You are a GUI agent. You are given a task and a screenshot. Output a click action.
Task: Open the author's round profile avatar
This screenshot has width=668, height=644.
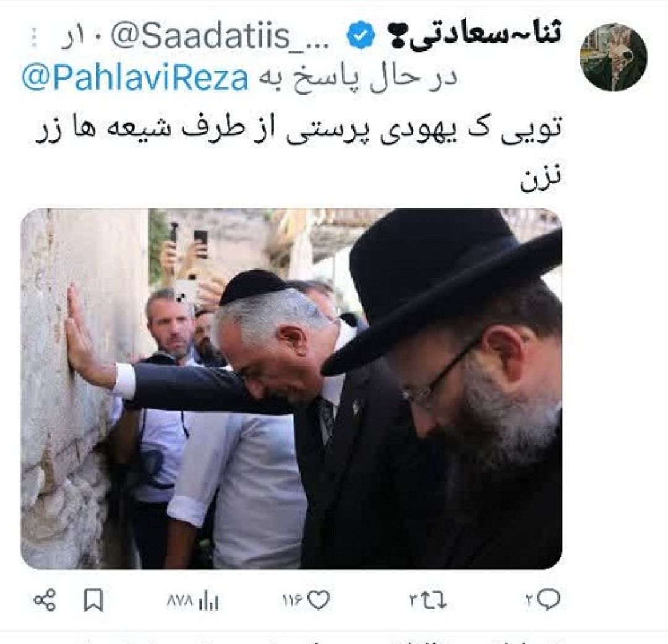coord(614,57)
